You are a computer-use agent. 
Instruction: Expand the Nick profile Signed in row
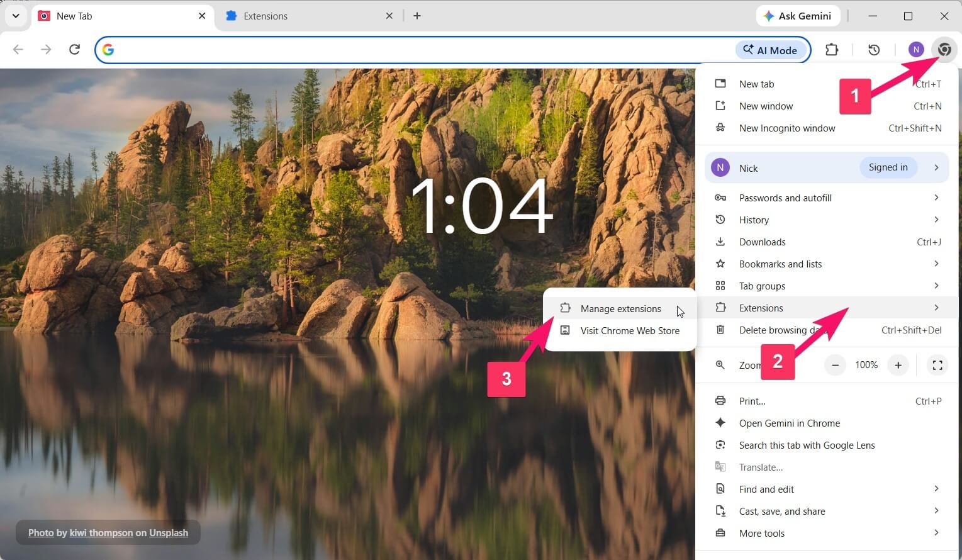click(x=827, y=167)
